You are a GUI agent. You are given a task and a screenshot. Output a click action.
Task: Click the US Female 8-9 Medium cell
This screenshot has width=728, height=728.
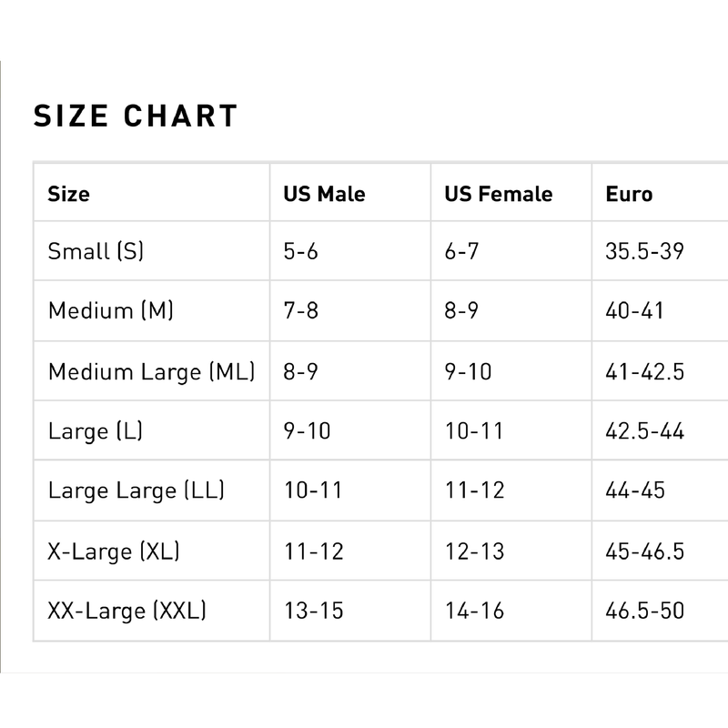click(461, 310)
